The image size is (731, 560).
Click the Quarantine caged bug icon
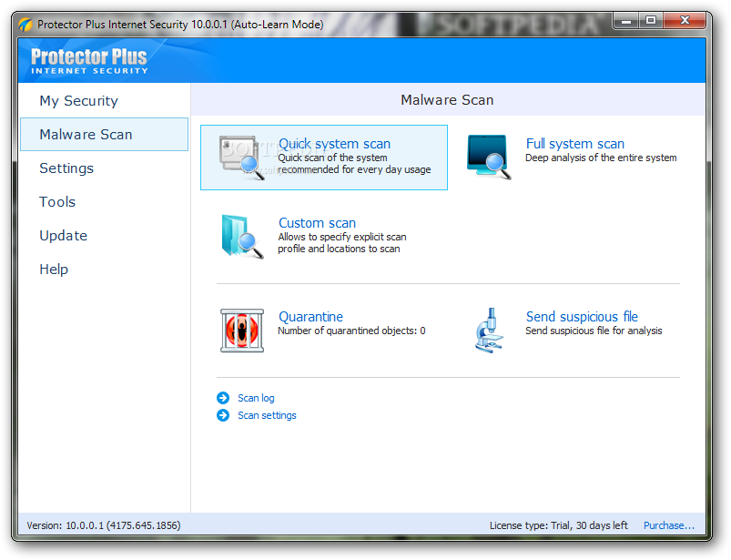click(242, 331)
